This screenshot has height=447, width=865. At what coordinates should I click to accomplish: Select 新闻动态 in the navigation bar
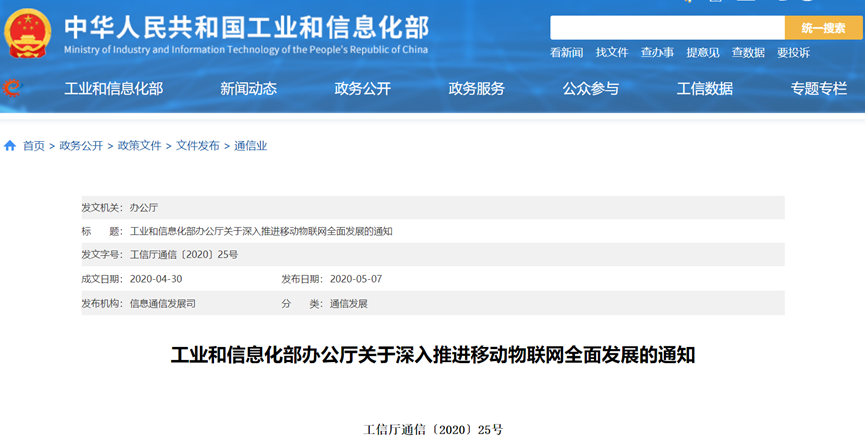click(x=248, y=89)
